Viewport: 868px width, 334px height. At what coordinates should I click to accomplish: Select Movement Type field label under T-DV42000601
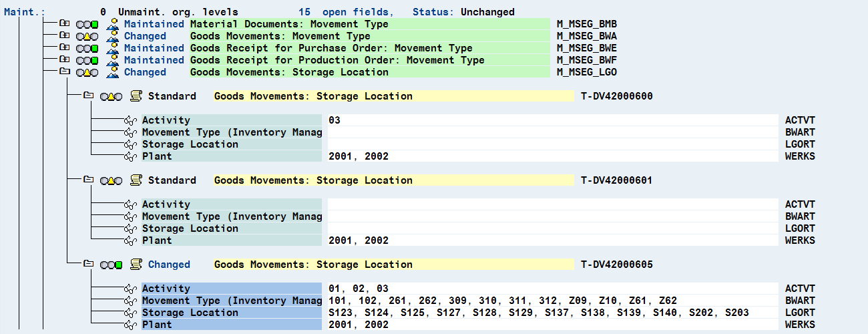pyautogui.click(x=231, y=216)
